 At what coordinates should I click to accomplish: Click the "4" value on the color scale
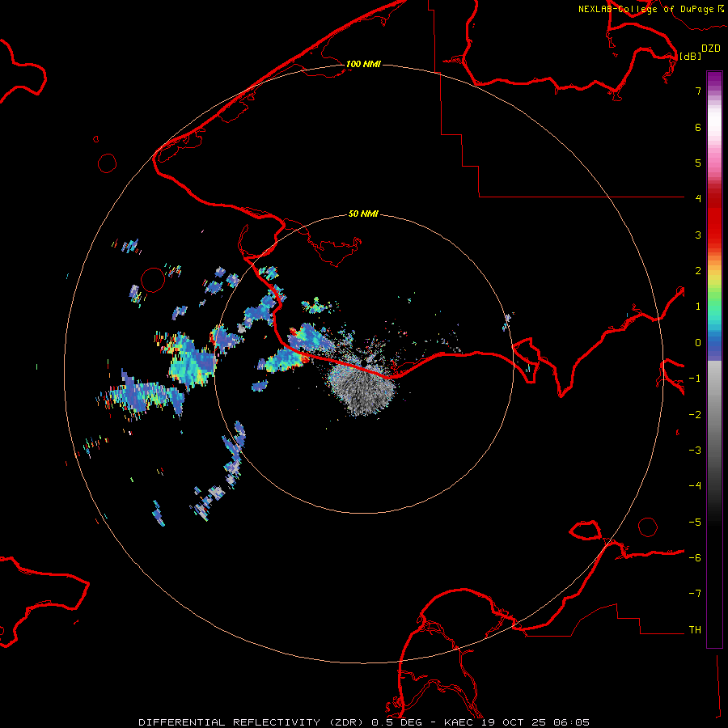[698, 199]
